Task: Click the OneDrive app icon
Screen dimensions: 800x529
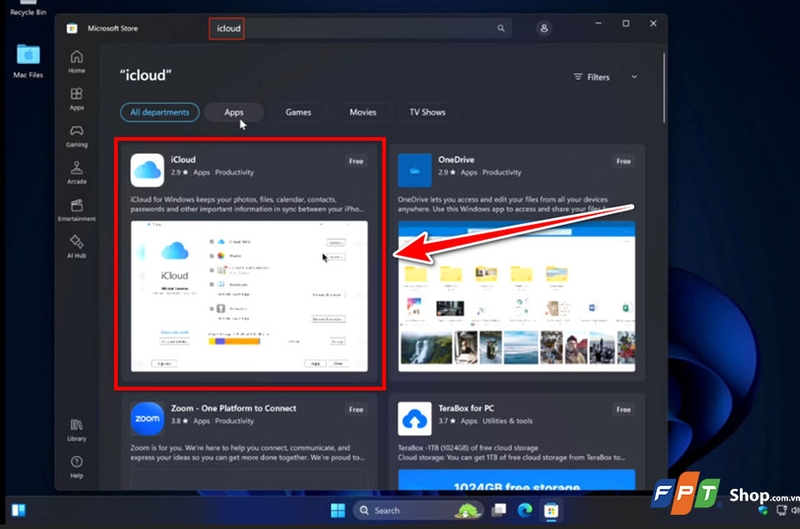Action: [414, 170]
